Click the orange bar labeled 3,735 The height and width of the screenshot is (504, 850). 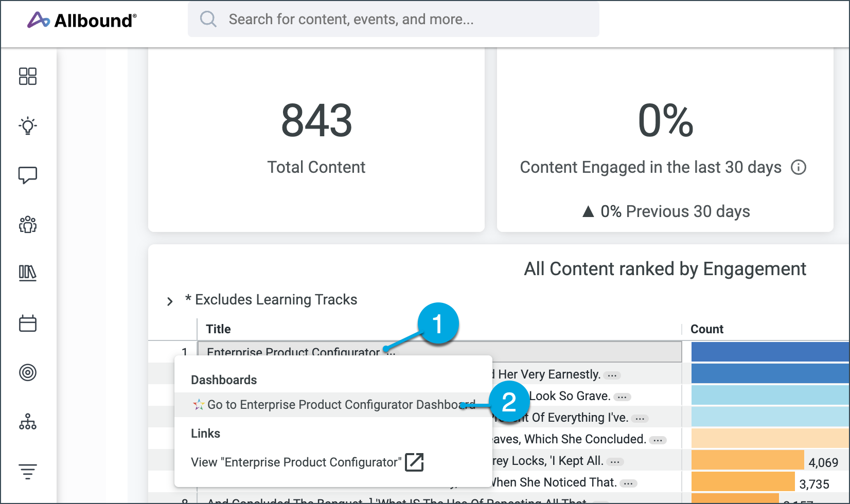[743, 482]
